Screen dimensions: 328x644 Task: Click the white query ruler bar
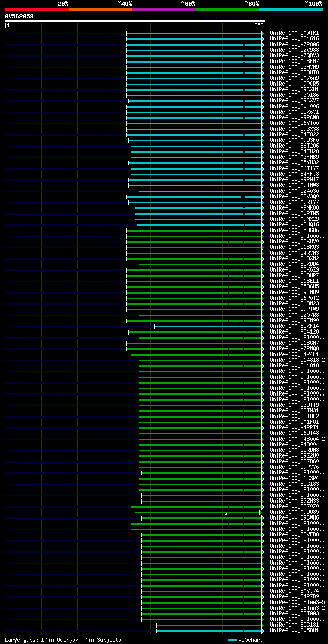pos(135,21)
